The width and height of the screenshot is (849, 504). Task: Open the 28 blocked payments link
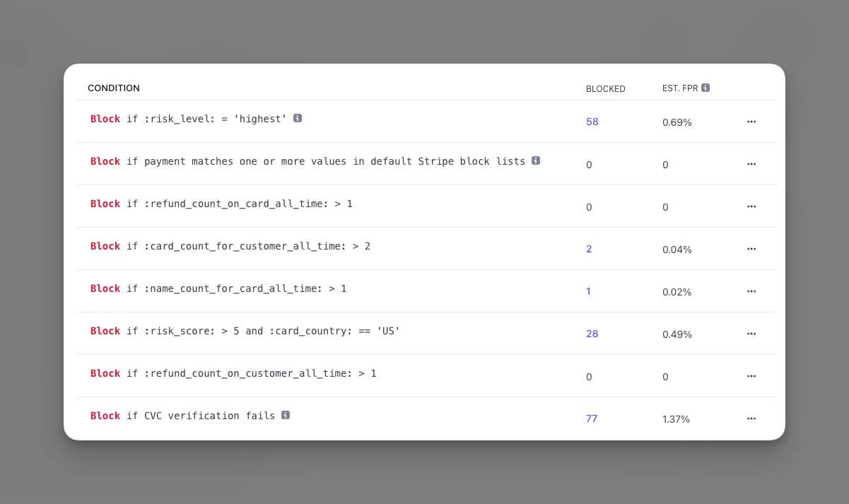coord(592,334)
